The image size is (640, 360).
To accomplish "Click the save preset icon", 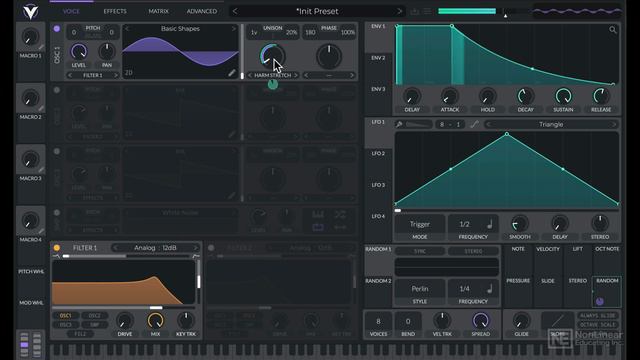I will coord(414,11).
